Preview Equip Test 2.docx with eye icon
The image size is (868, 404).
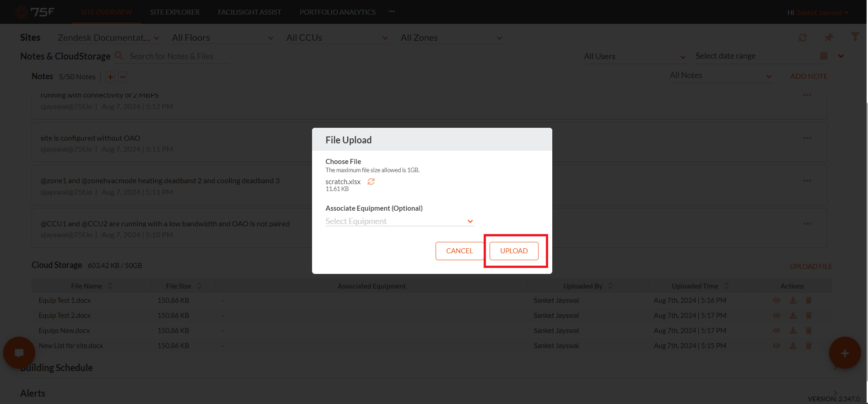click(x=776, y=316)
